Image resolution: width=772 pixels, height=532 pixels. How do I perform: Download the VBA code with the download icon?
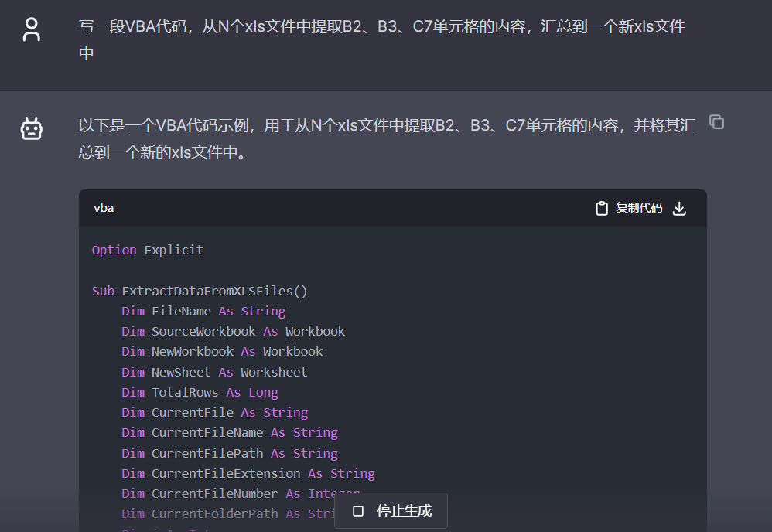click(679, 209)
